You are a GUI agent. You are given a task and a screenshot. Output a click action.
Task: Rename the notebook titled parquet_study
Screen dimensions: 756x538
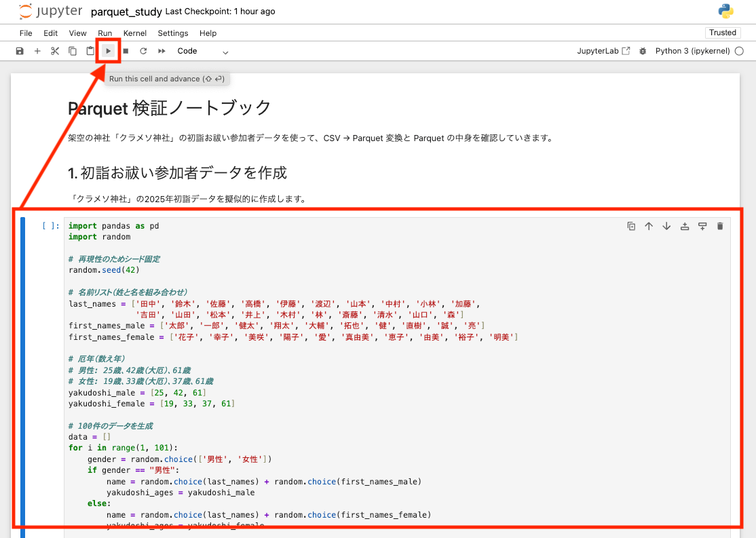click(x=127, y=12)
